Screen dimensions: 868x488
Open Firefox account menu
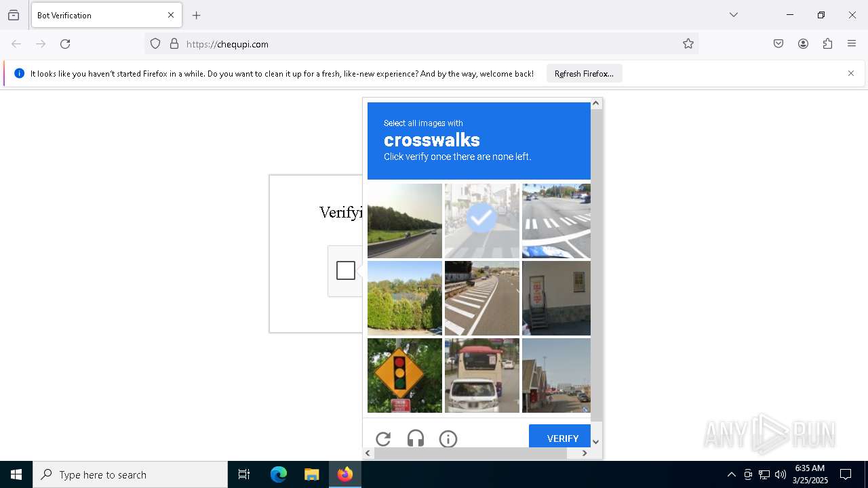coord(803,44)
